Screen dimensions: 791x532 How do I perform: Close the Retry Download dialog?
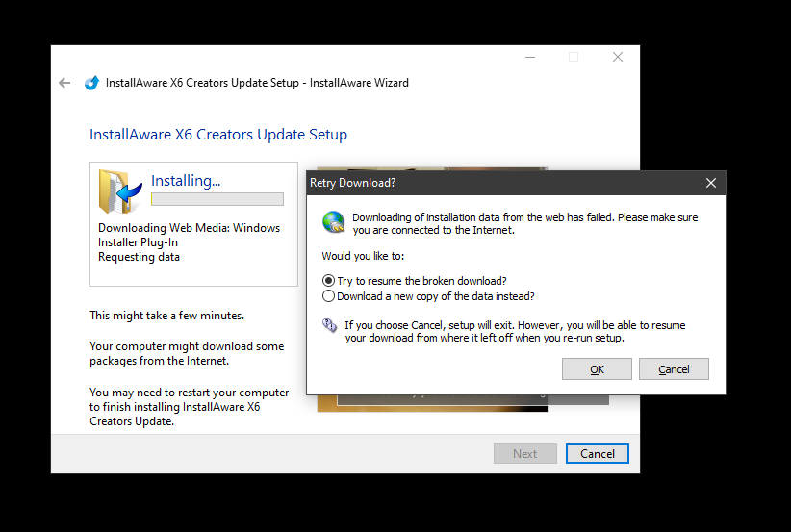click(x=711, y=183)
